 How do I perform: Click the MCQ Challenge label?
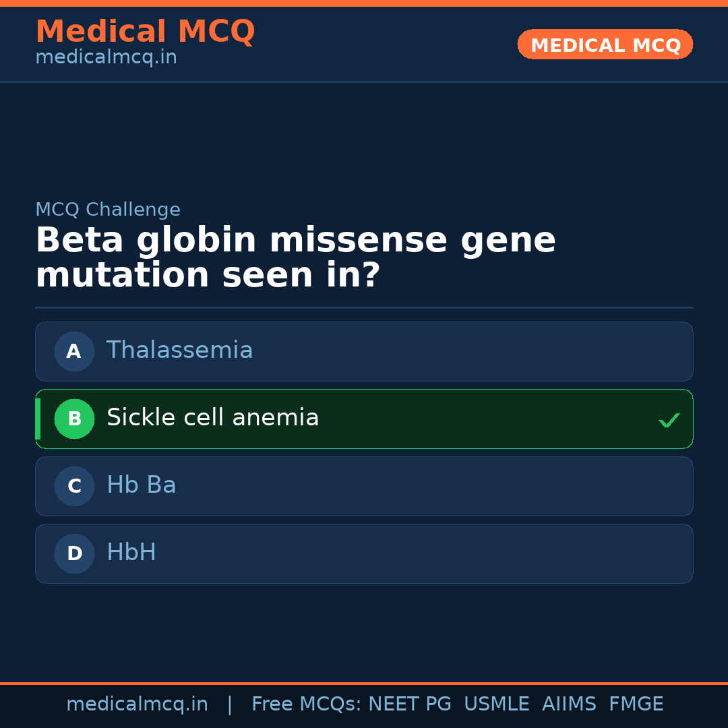point(108,210)
